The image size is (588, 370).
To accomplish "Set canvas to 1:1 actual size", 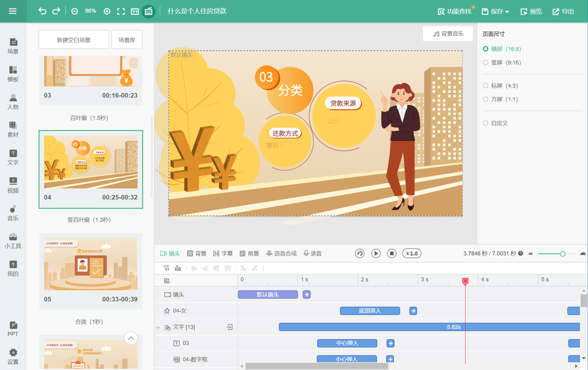I will click(135, 11).
